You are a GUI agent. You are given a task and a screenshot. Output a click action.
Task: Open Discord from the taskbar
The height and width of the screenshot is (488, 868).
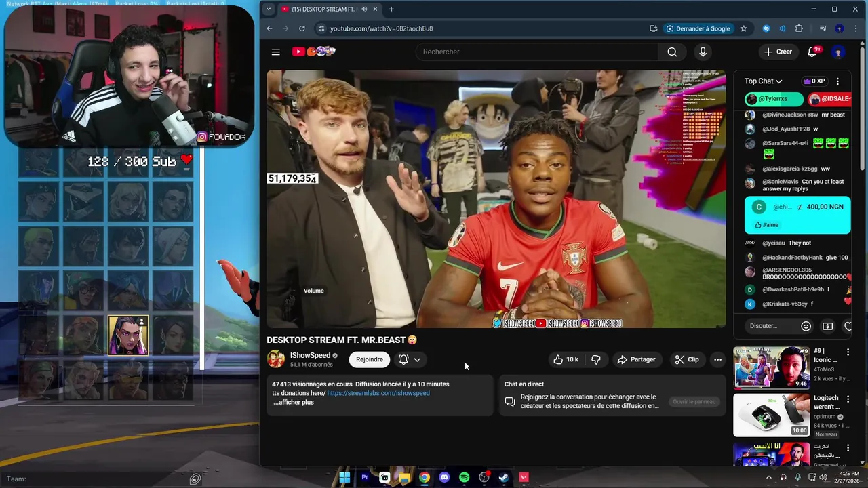click(444, 477)
